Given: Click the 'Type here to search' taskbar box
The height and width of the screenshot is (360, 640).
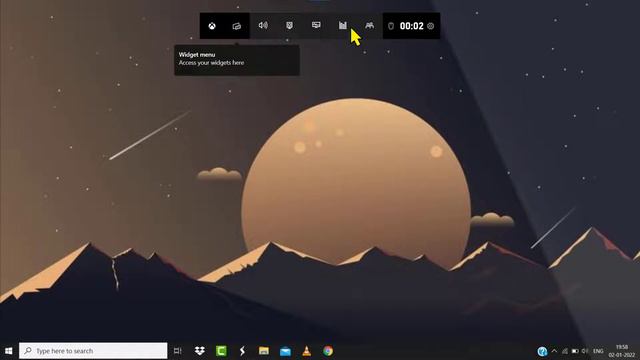Looking at the screenshot, I should point(93,351).
